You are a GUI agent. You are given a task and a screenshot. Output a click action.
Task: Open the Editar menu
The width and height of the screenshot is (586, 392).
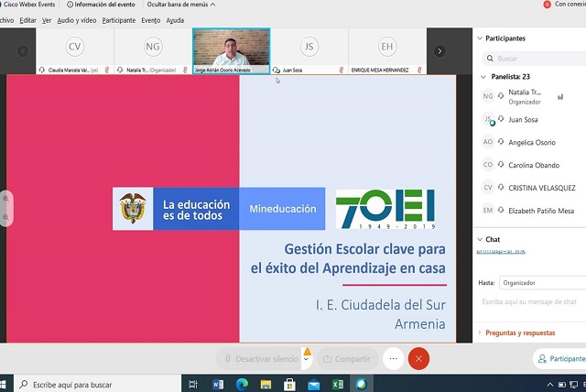[27, 20]
